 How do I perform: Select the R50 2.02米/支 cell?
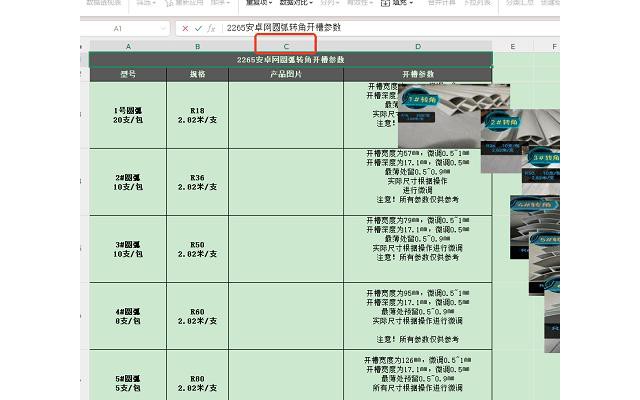[x=198, y=249]
